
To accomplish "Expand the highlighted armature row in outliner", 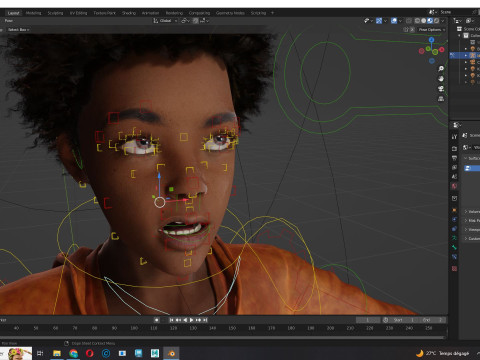I will click(466, 55).
